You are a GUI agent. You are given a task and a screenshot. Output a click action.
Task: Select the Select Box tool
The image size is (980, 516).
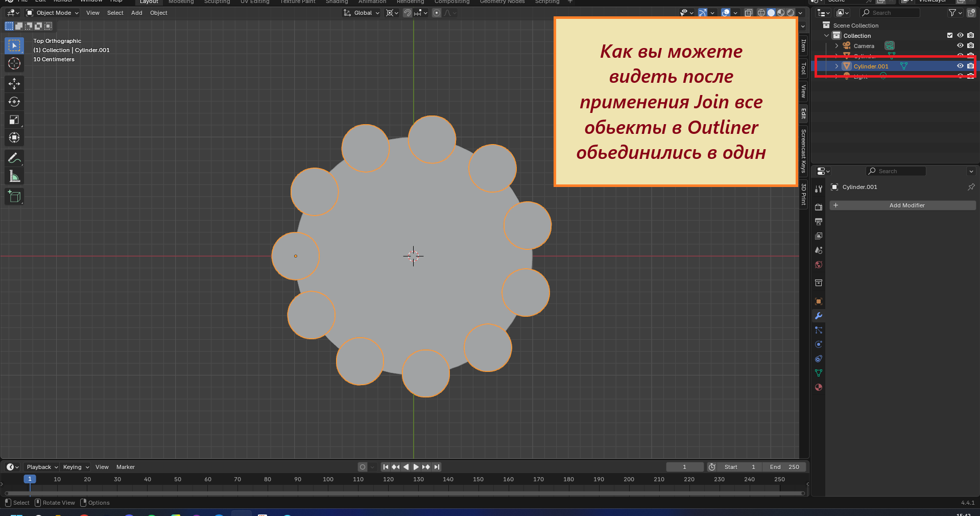(x=14, y=45)
